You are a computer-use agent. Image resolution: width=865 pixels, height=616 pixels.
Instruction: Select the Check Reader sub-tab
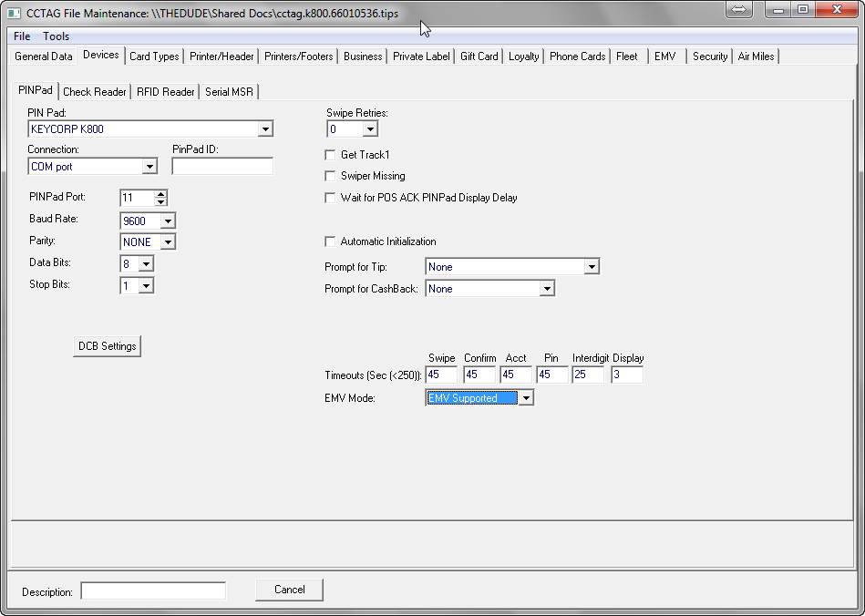pos(95,92)
